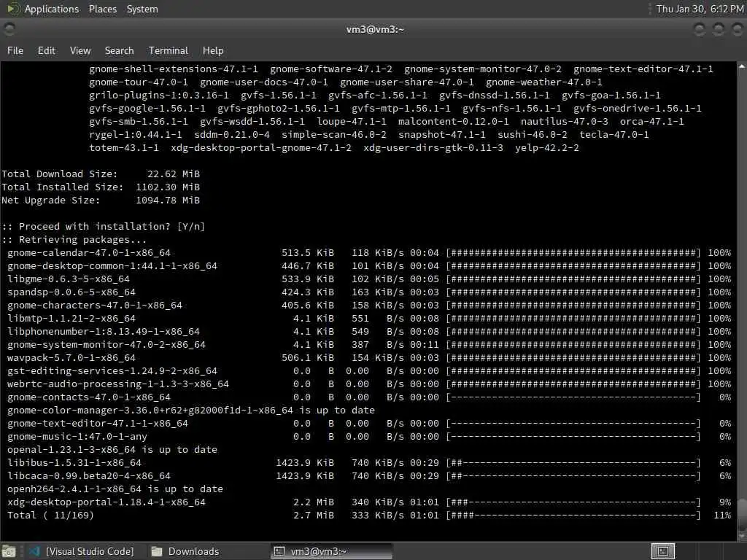
Task: Click the libibus progress bar at 6%
Action: point(573,463)
